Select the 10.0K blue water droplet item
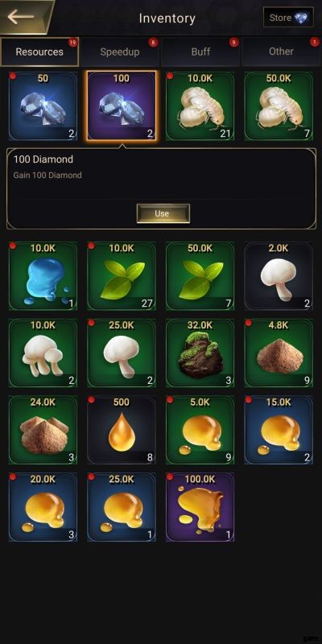The width and height of the screenshot is (322, 644). pyautogui.click(x=43, y=276)
